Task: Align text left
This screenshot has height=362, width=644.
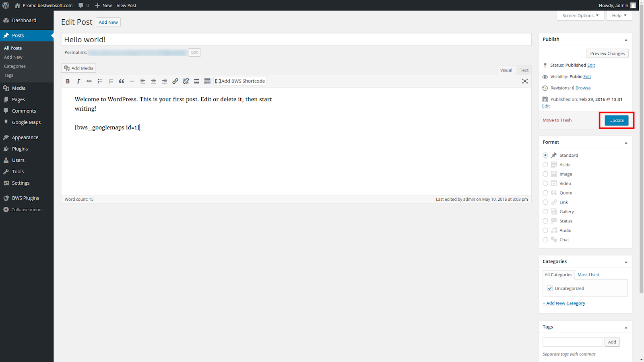Action: [143, 81]
